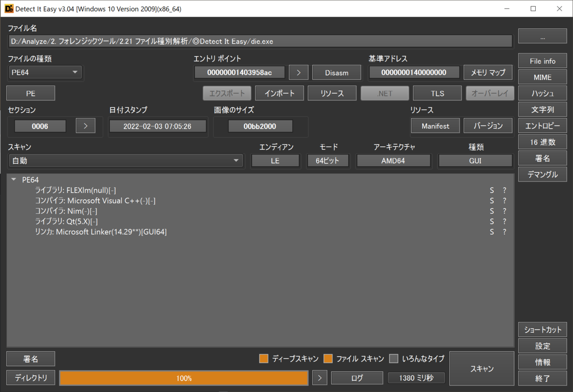Open バージョン resource
The height and width of the screenshot is (392, 573).
pos(488,126)
